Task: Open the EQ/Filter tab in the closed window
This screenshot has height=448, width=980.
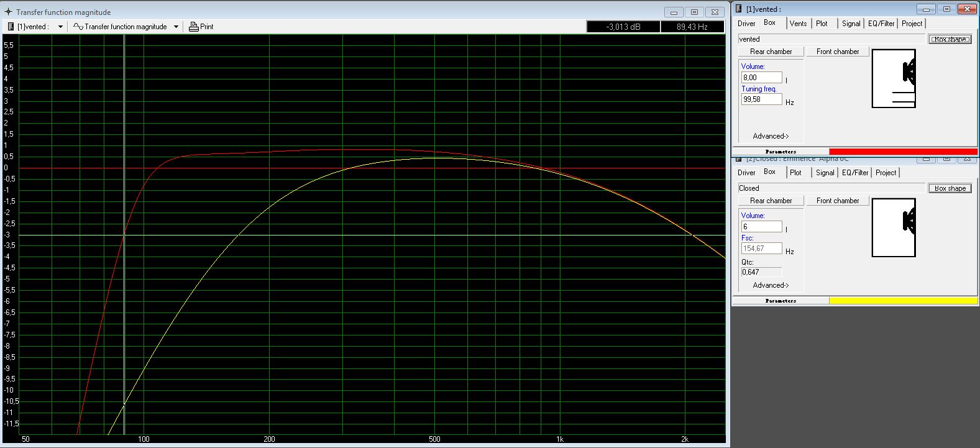Action: tap(855, 173)
